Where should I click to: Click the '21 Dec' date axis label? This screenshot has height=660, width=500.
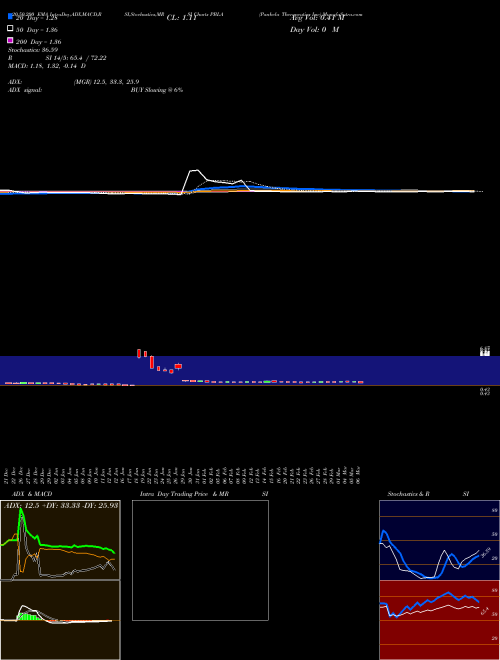pos(6,475)
